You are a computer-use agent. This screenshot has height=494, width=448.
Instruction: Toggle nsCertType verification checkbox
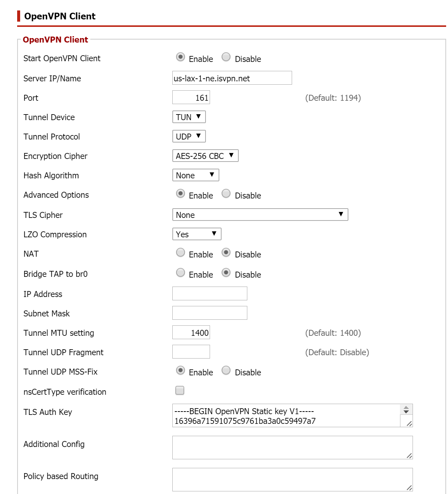pos(180,391)
